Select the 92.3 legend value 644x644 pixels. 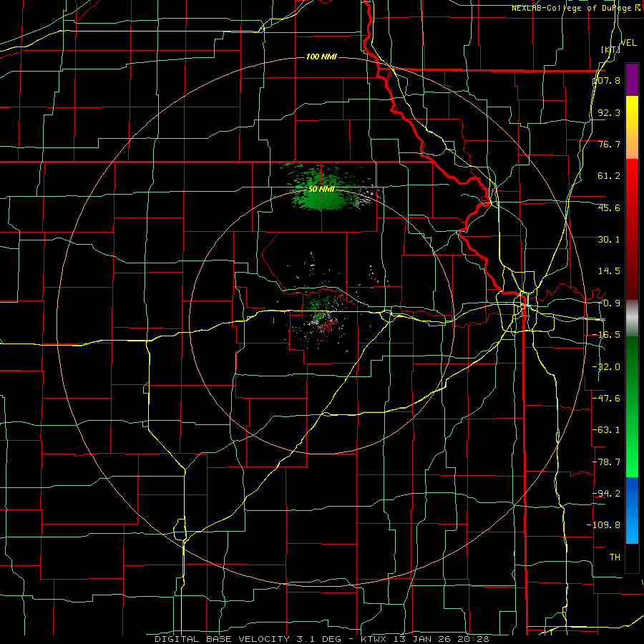click(x=609, y=112)
